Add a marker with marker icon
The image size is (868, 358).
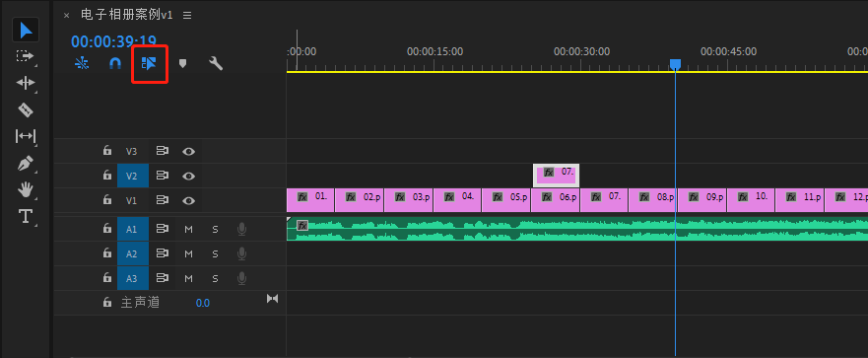coord(182,64)
